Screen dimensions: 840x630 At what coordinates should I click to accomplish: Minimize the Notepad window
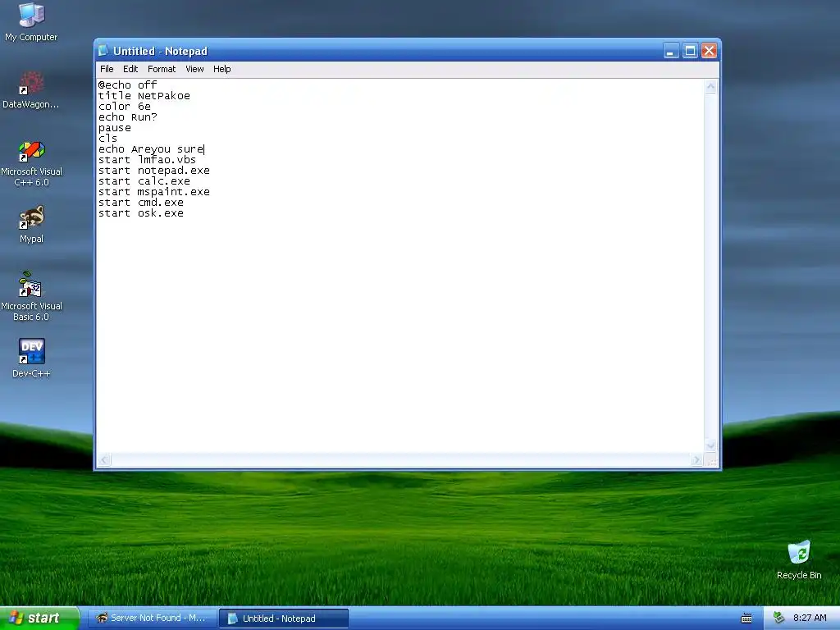click(671, 51)
